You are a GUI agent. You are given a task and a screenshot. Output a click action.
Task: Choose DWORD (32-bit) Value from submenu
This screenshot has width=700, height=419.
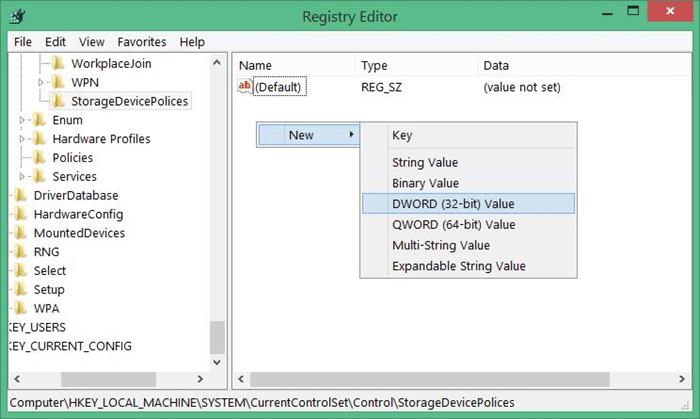point(453,204)
